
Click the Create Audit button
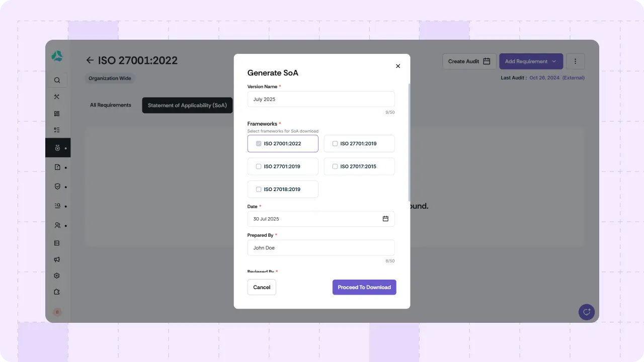[x=469, y=61]
